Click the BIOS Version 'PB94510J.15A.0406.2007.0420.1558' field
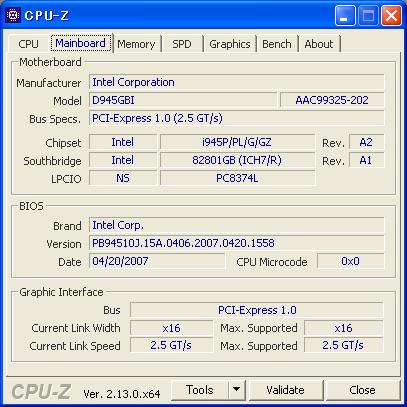The height and width of the screenshot is (407, 407). 237,243
